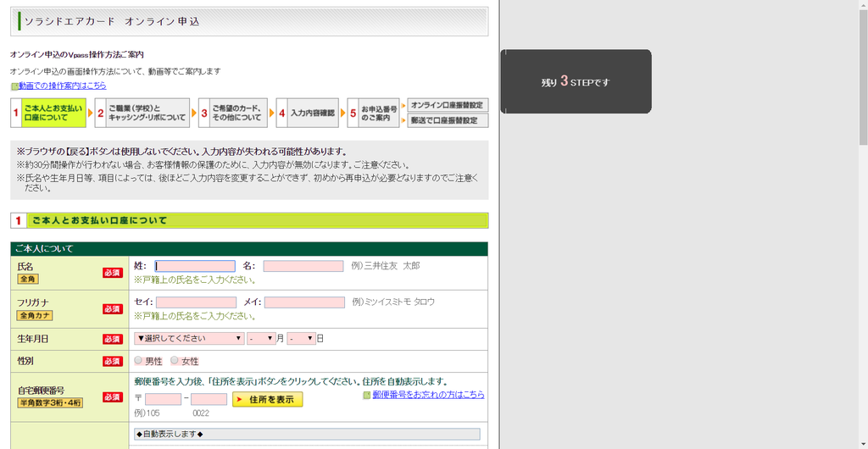The width and height of the screenshot is (868, 449).
Task: Click the ご本人について section header
Action: tap(249, 249)
